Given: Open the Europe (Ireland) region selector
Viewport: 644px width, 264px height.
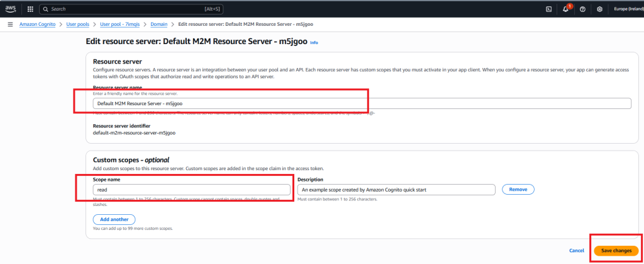Looking at the screenshot, I should pos(628,9).
